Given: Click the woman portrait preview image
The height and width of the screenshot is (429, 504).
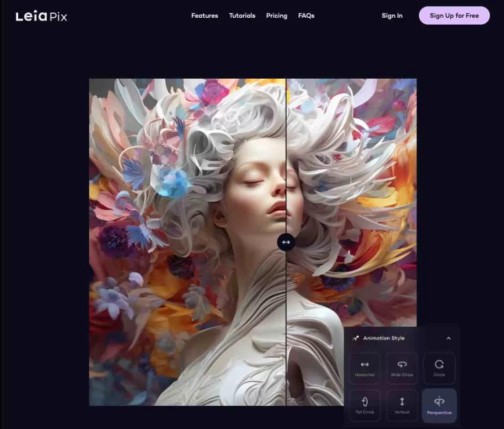Looking at the screenshot, I should click(252, 242).
